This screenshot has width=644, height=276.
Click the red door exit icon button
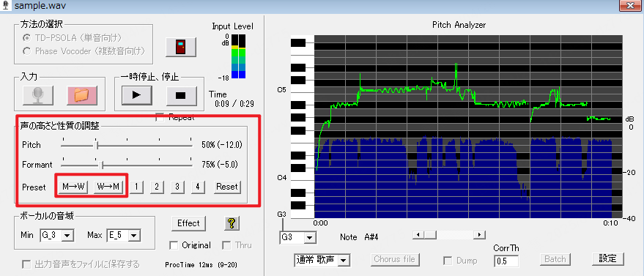[x=181, y=47]
